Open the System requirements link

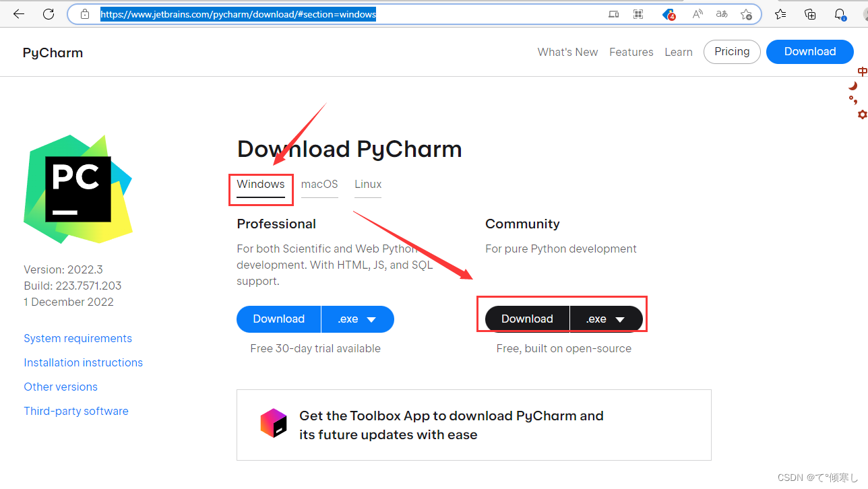(77, 338)
